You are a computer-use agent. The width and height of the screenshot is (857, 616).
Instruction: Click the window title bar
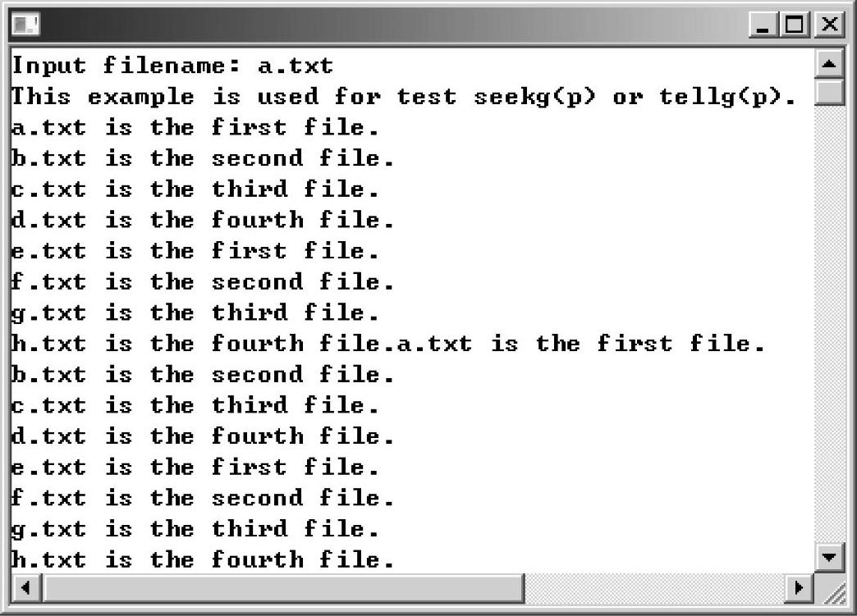pos(393,25)
